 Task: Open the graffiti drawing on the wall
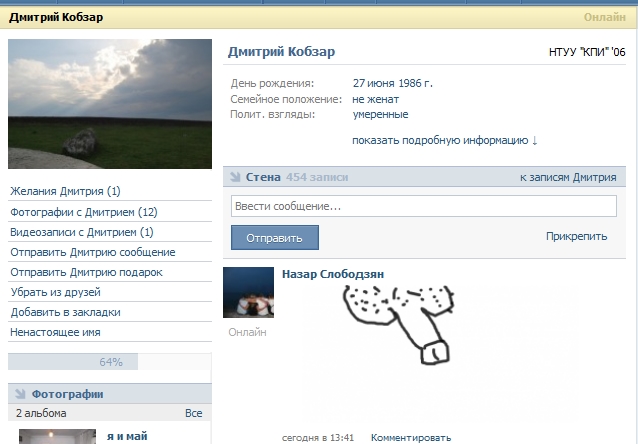pyautogui.click(x=399, y=324)
